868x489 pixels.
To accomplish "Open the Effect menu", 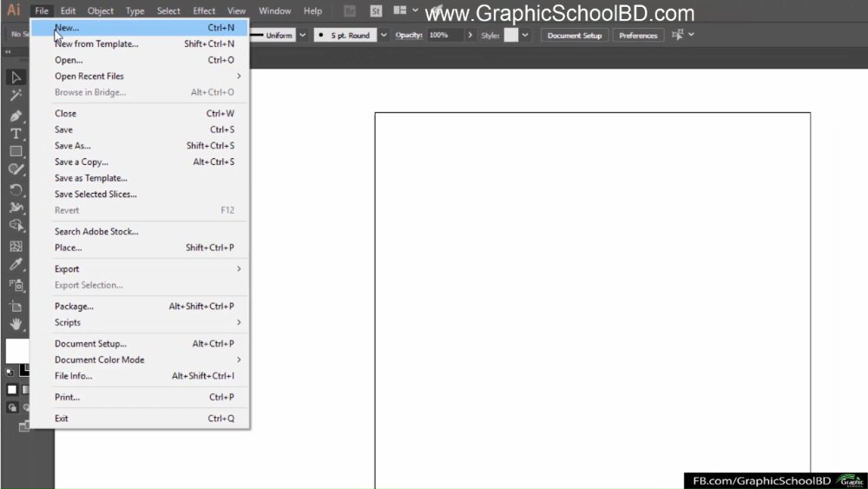I will click(x=204, y=10).
